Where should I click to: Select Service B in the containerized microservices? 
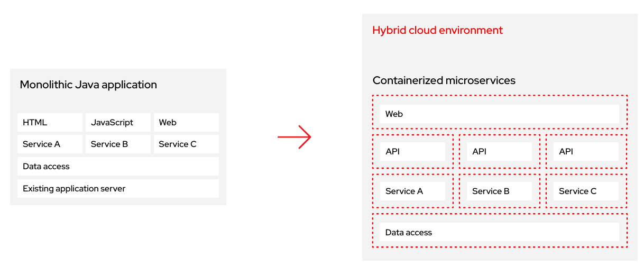499,191
